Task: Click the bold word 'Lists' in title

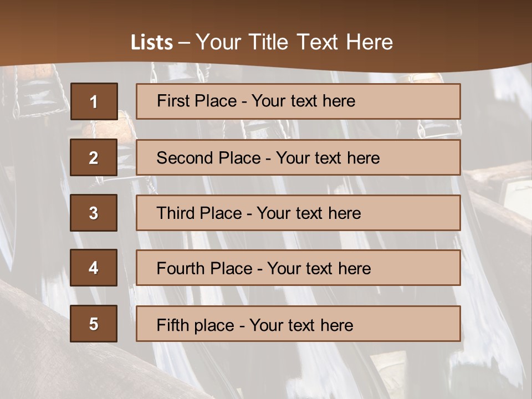Action: coord(152,42)
